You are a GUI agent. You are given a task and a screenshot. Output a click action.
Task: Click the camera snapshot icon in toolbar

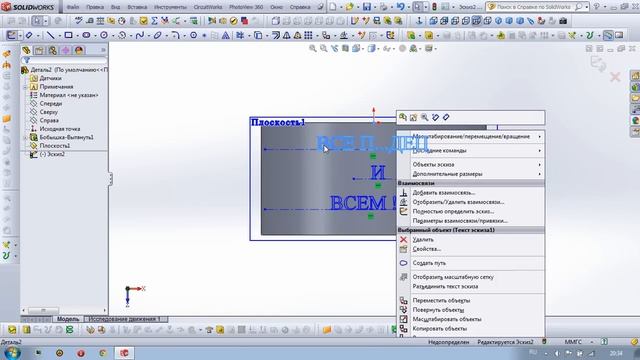tap(563, 21)
